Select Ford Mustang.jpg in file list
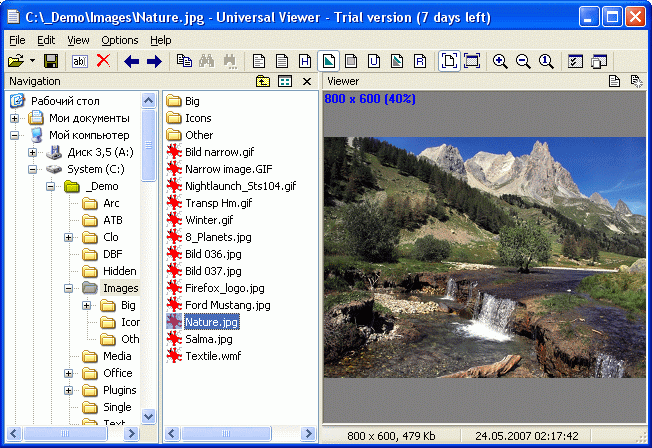The width and height of the screenshot is (652, 448). pos(228,305)
